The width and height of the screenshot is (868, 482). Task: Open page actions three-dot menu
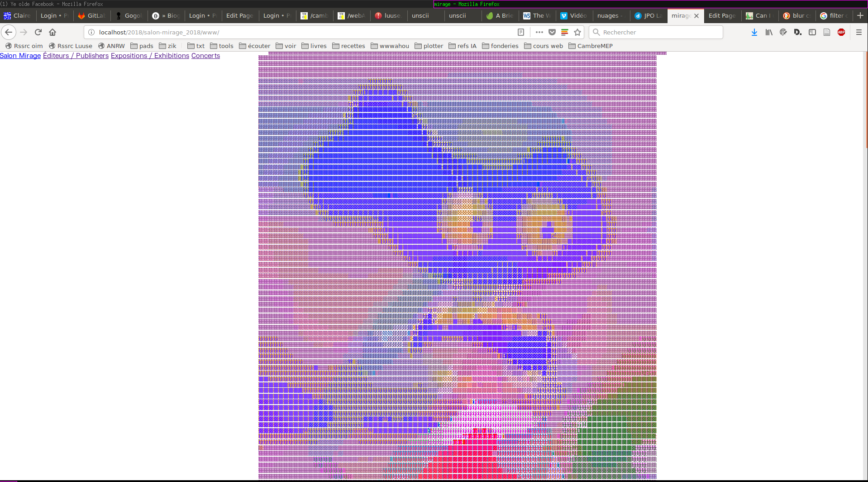click(539, 32)
